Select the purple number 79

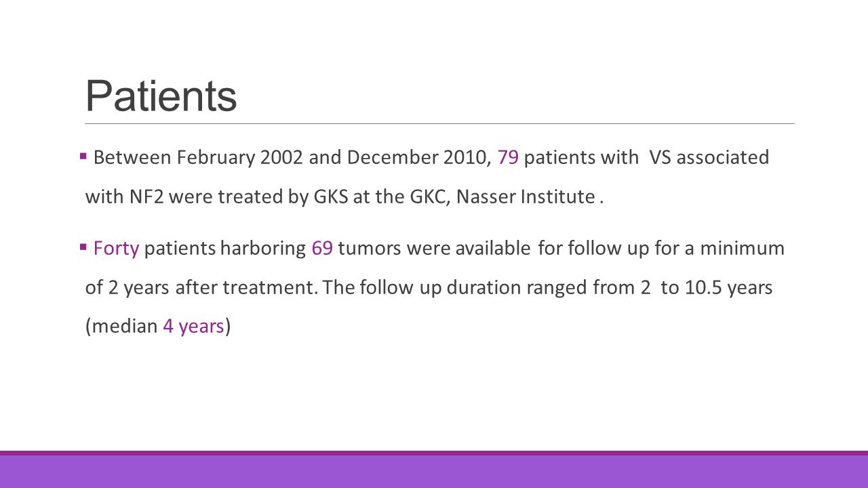[508, 157]
